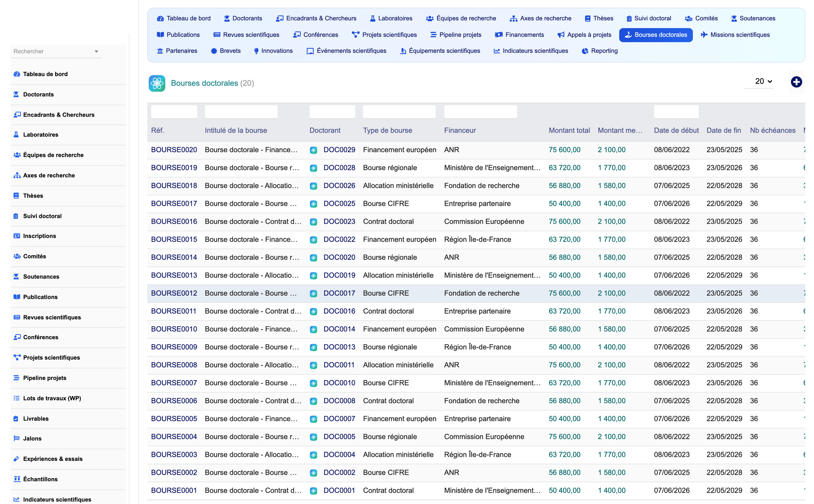Open Encadrants & Chercheurs in sidebar
Screen dimensions: 814x504
(x=59, y=115)
